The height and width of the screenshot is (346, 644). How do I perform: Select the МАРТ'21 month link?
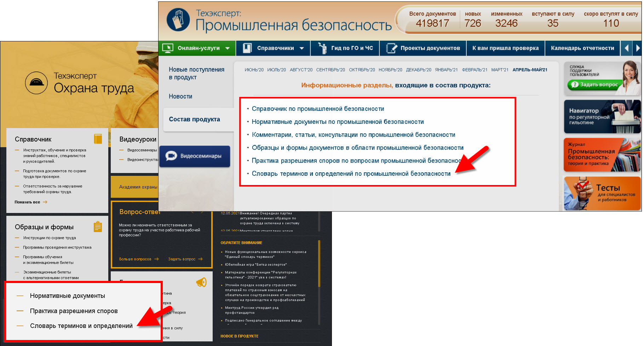coord(500,70)
